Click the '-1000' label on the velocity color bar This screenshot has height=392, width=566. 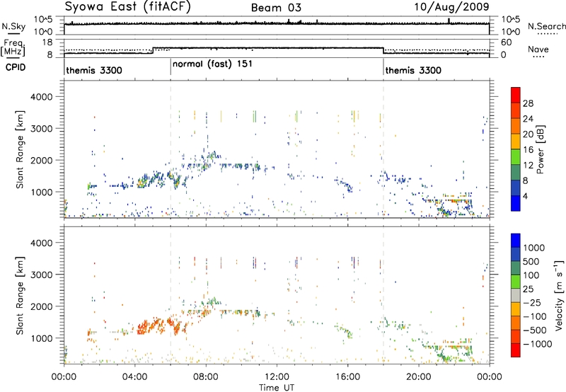coord(537,344)
